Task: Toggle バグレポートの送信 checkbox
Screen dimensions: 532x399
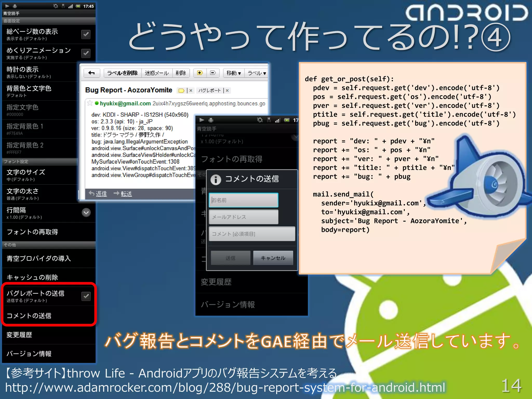Action: pos(86,296)
